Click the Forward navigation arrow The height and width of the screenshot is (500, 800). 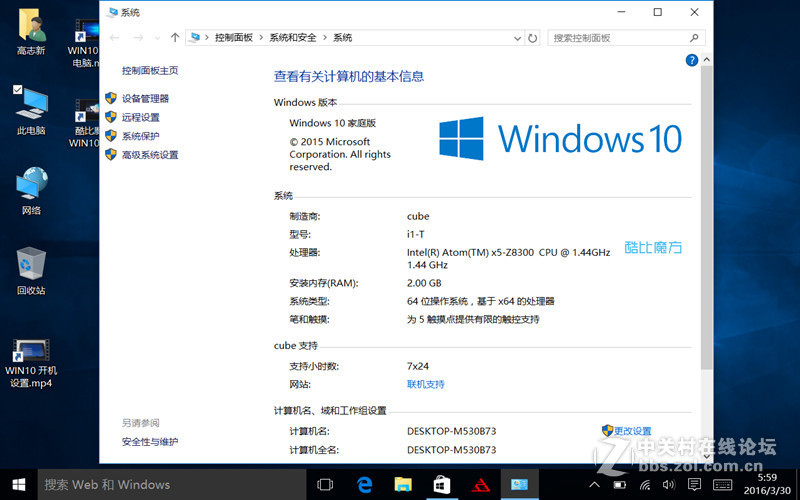click(138, 38)
